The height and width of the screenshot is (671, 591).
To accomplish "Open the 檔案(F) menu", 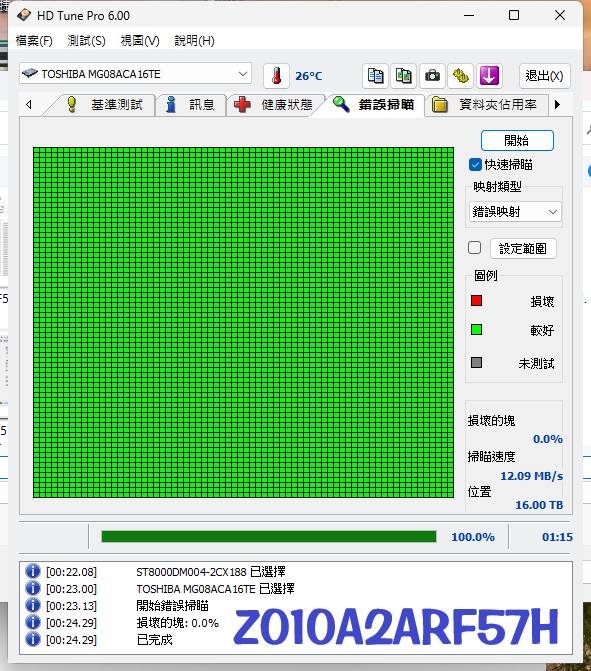I will pos(34,41).
